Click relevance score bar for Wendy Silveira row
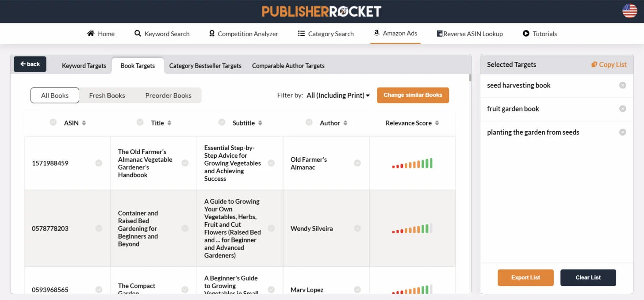 click(x=412, y=229)
